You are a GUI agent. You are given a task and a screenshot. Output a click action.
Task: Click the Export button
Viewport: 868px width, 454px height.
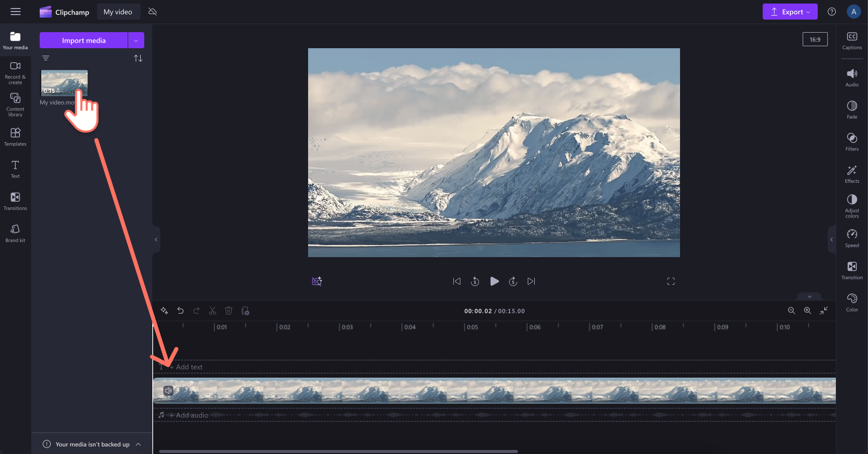pyautogui.click(x=790, y=12)
